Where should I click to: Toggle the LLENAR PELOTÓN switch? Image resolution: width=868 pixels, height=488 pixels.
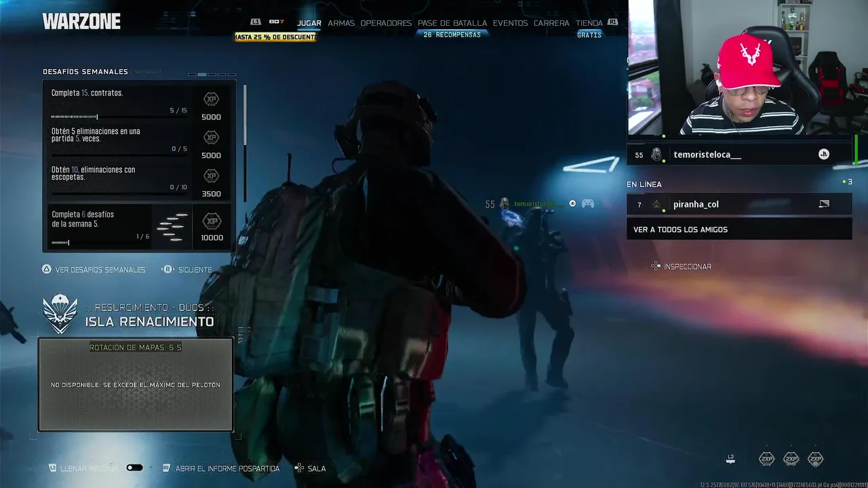[134, 468]
